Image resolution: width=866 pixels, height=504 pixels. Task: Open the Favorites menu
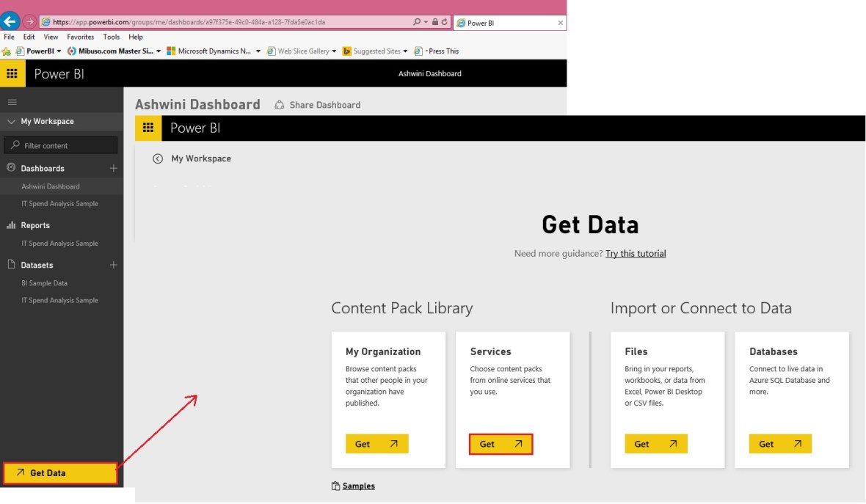pos(80,37)
